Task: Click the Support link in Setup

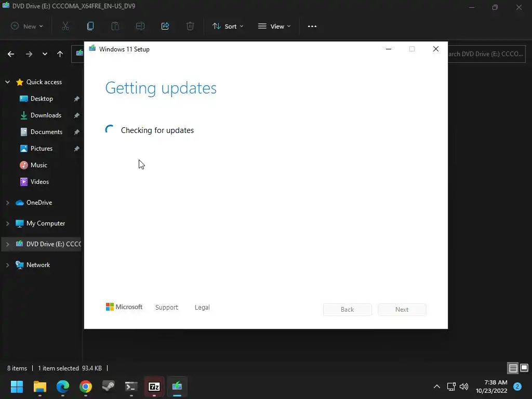Action: coord(167,307)
